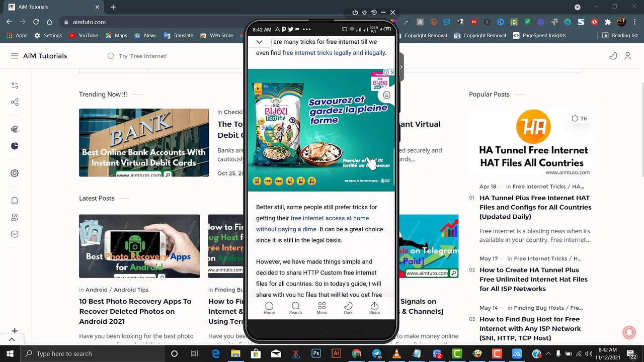Viewport: 644px width, 362px height.
Task: Open the Chrome extensions puzzle icon
Action: [x=608, y=22]
